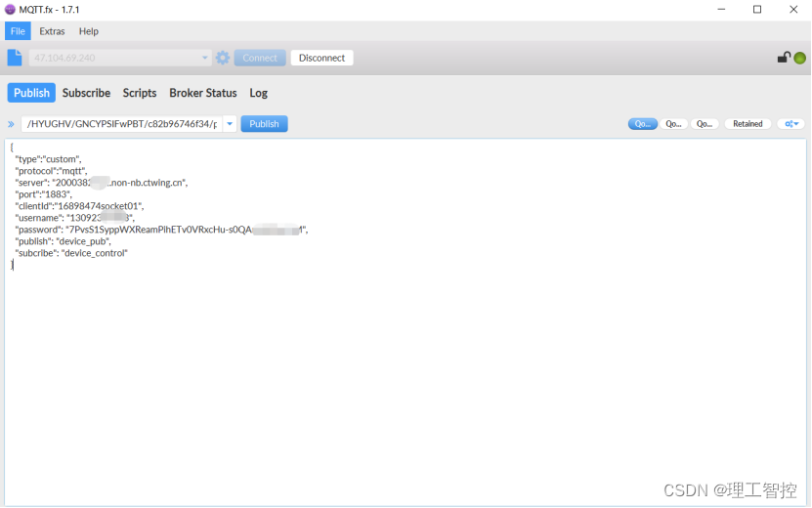Click the Connect button
The width and height of the screenshot is (812, 508).
(260, 58)
